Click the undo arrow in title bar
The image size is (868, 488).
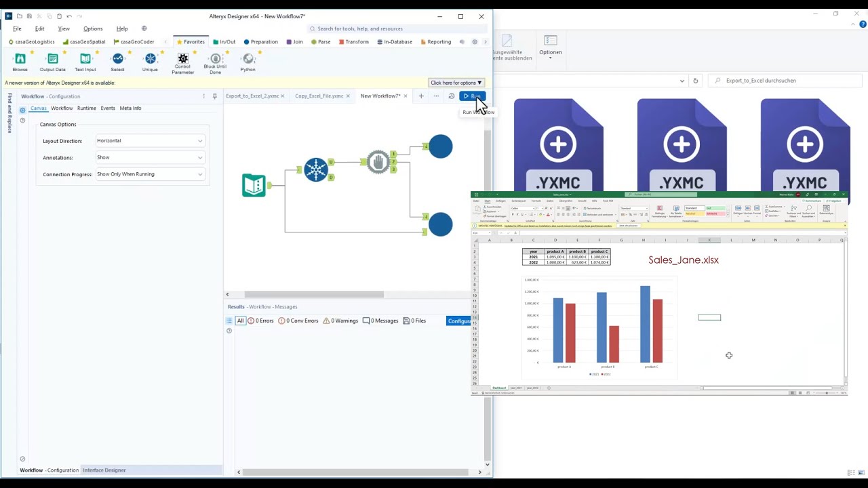click(x=69, y=16)
